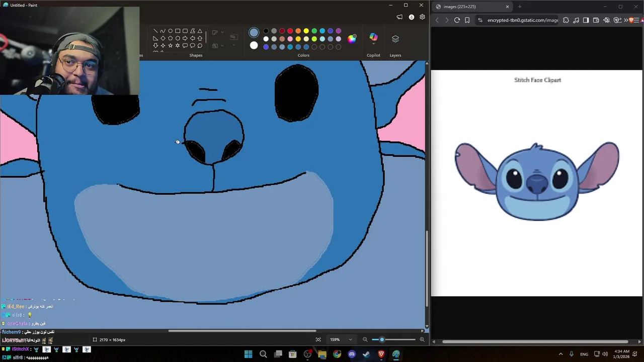Screen dimensions: 644x362
Task: View site information in address bar
Action: (x=480, y=20)
